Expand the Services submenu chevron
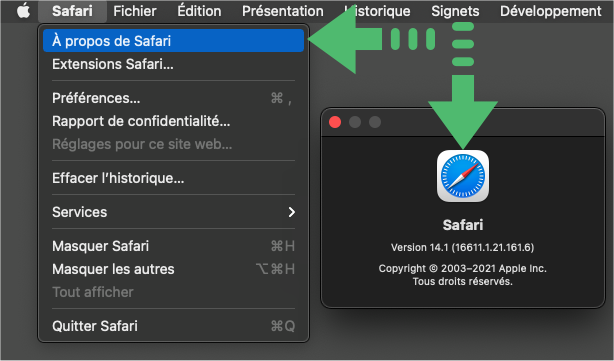Viewport: 614px width, 361px height. pyautogui.click(x=291, y=212)
